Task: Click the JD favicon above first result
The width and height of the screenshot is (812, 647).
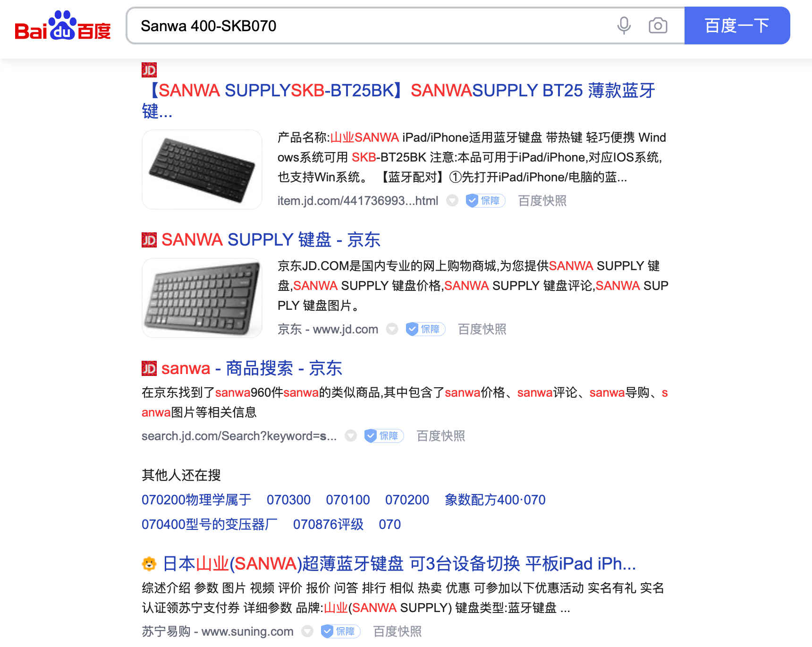Action: pyautogui.click(x=149, y=70)
